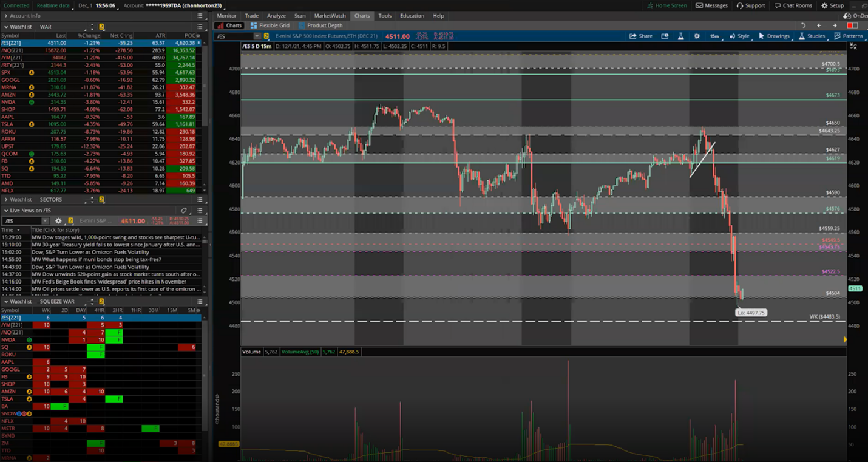Toggle the yellow link badge on WAR watchlist
Image resolution: width=868 pixels, height=462 pixels.
pyautogui.click(x=101, y=27)
